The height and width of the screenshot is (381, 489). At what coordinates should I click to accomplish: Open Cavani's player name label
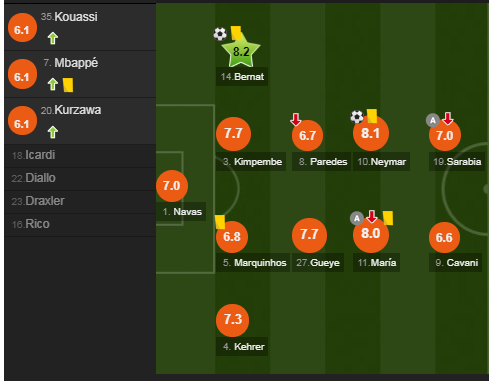tap(455, 263)
